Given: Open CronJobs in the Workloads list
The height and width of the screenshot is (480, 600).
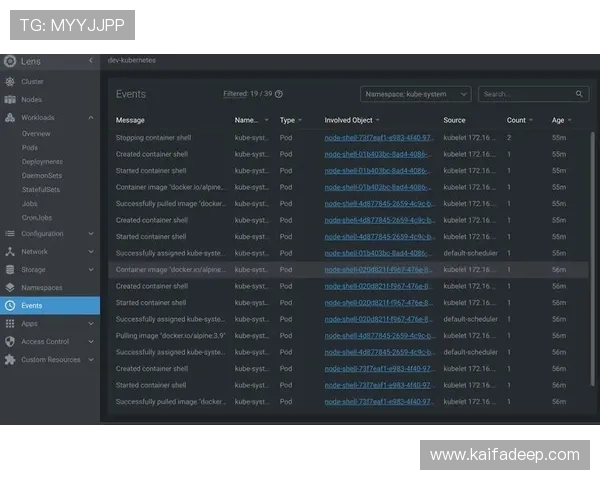Looking at the screenshot, I should click(x=39, y=217).
